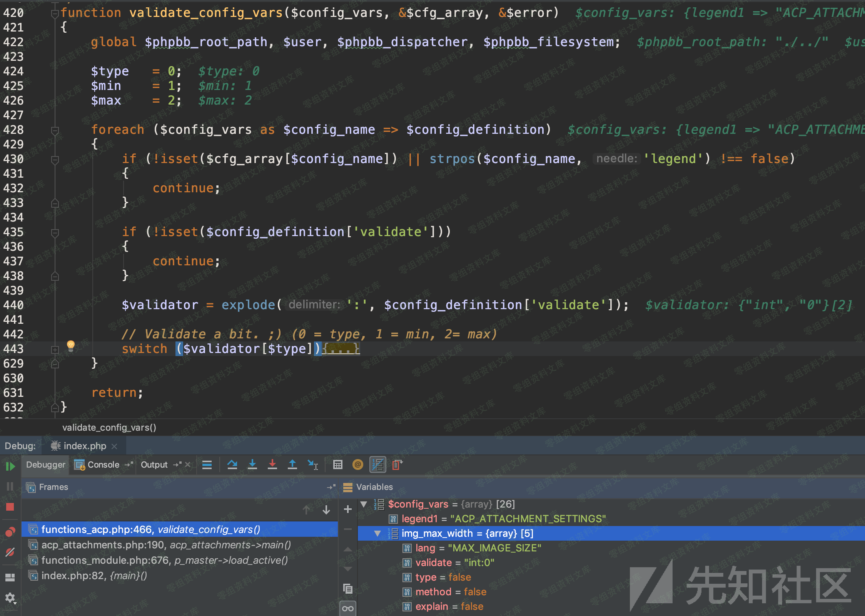Close the index.php debug tab

click(x=114, y=446)
